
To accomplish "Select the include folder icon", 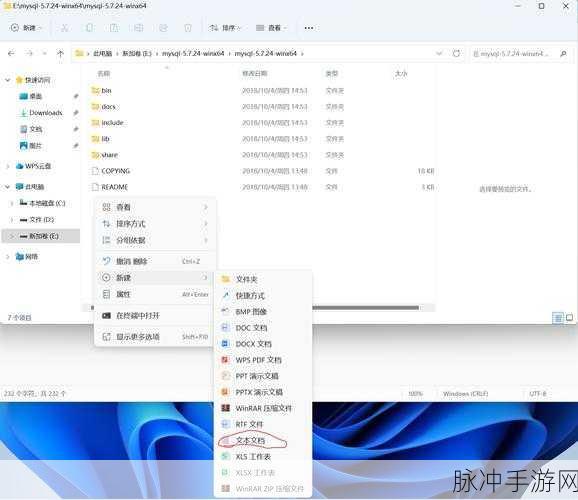I will (x=95, y=122).
